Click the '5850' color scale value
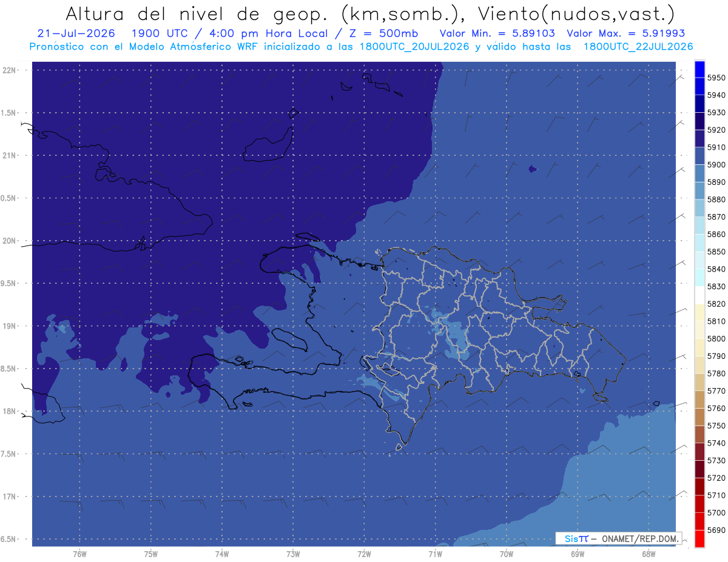Image resolution: width=728 pixels, height=562 pixels. pyautogui.click(x=716, y=252)
